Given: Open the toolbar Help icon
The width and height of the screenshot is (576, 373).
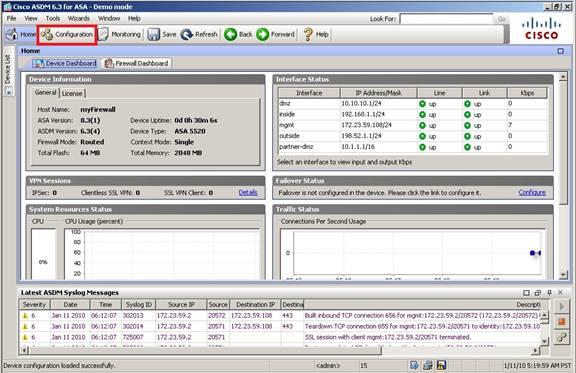Looking at the screenshot, I should point(316,35).
